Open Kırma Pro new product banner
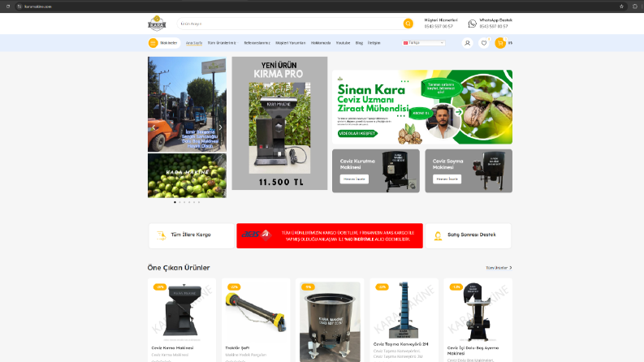Screen dimensions: 644x362 click(x=279, y=123)
